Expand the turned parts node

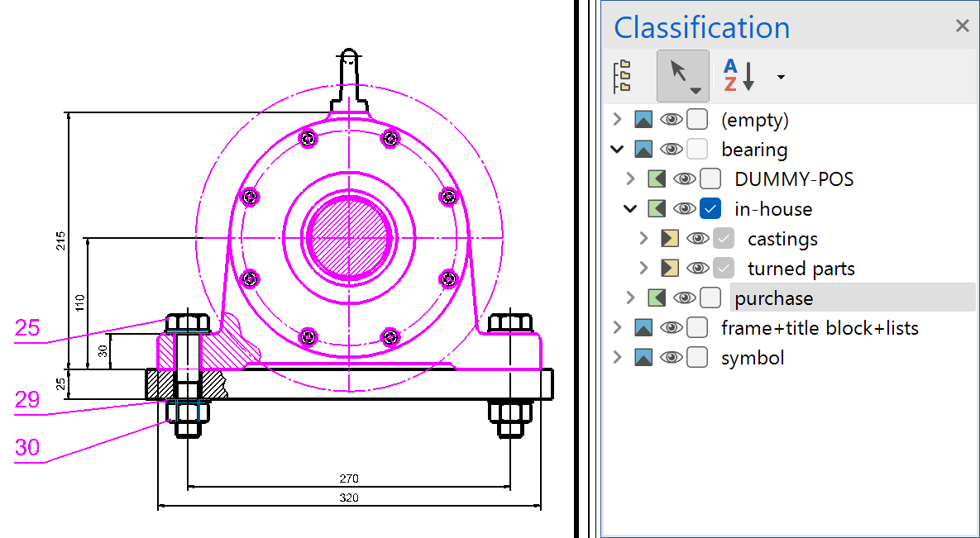[x=643, y=269]
